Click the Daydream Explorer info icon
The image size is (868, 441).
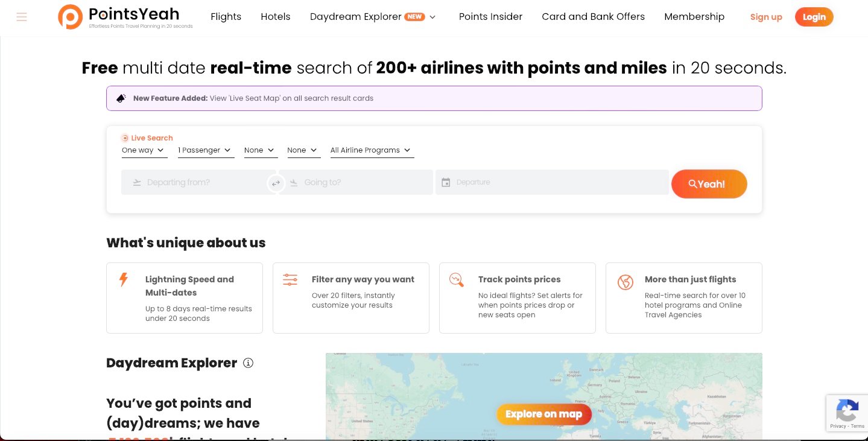click(248, 363)
